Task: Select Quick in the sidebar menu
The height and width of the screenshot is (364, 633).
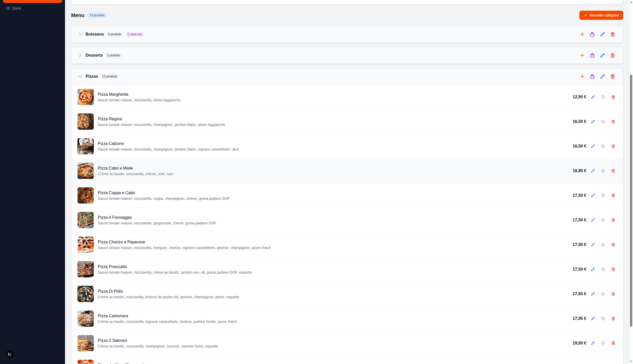Action: (16, 8)
